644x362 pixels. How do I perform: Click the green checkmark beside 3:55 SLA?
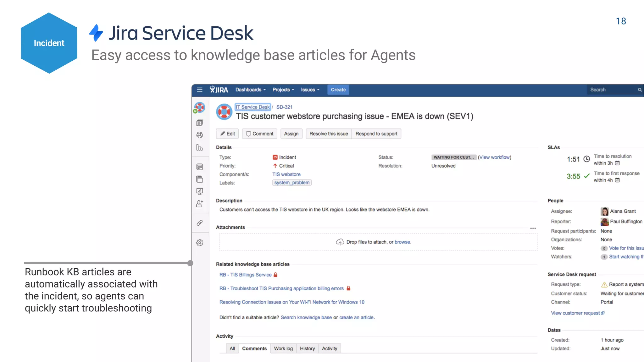click(587, 176)
